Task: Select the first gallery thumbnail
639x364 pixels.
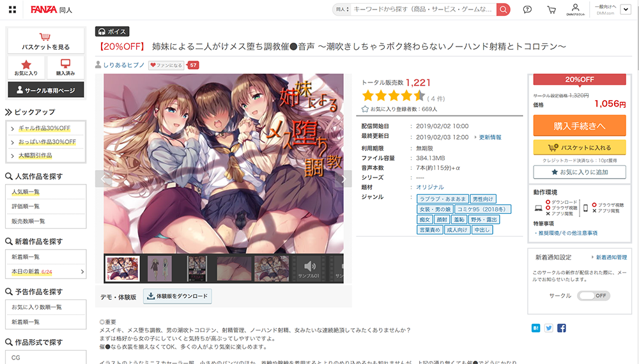Action: [x=123, y=268]
